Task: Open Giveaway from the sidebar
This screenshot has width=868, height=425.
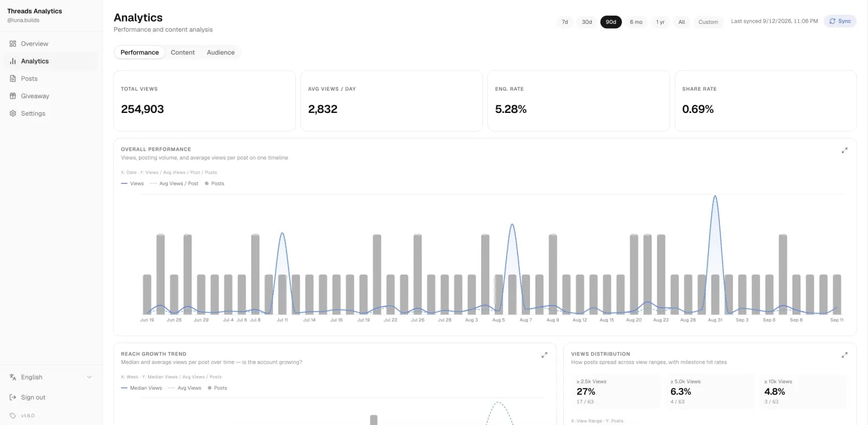Action: pos(51,96)
